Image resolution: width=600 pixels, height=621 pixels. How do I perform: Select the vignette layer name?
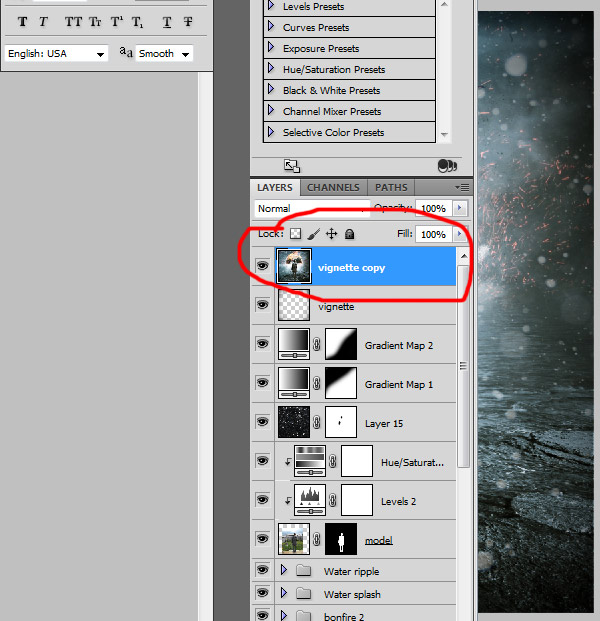click(336, 307)
